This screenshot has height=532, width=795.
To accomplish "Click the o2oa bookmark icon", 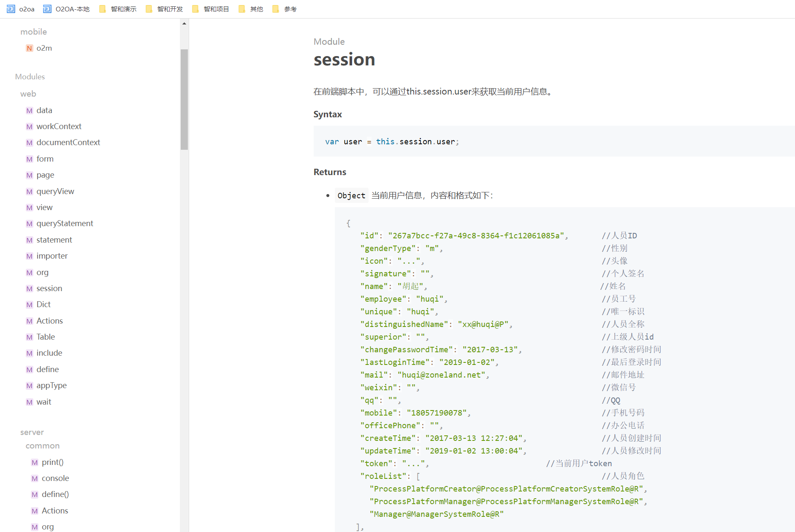I will coord(11,9).
